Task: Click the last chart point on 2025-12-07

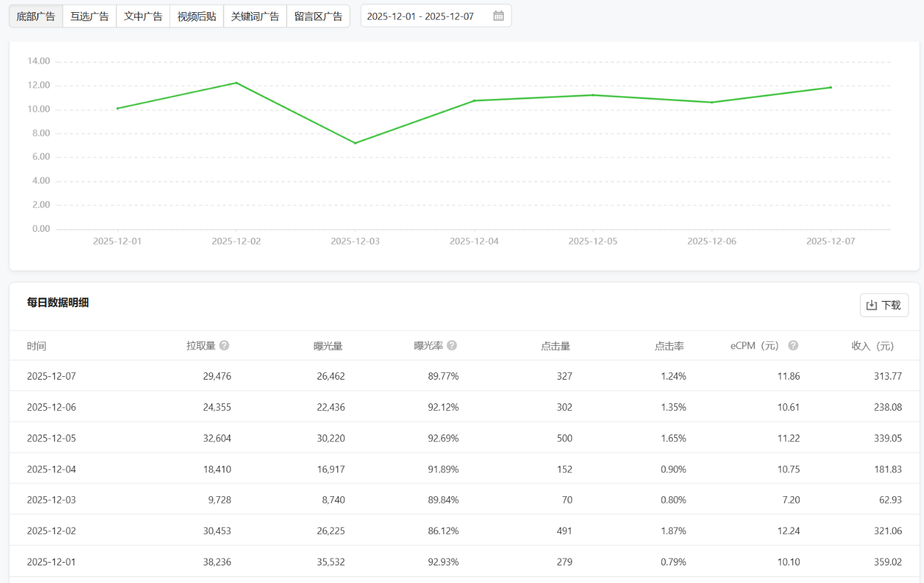Action: tap(831, 87)
